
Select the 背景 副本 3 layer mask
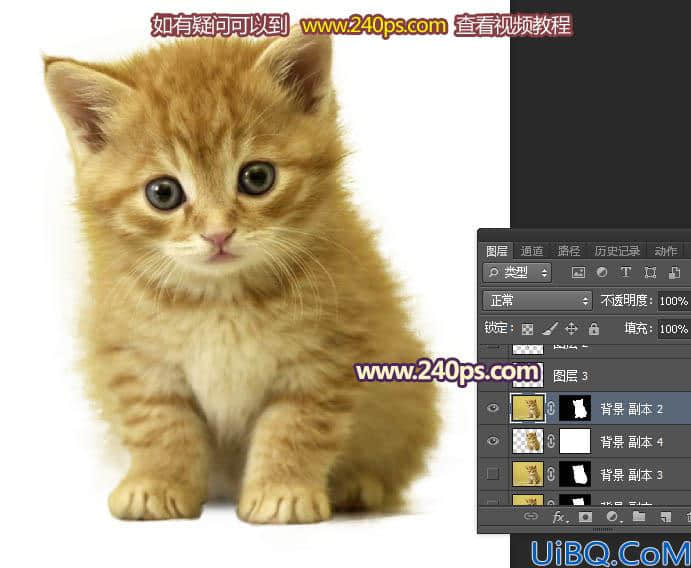(x=575, y=475)
